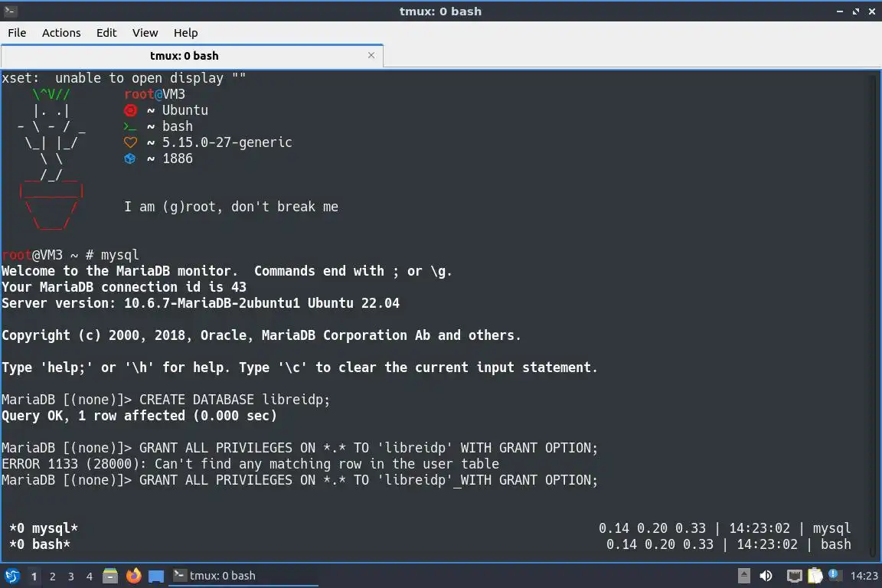
Task: Open the Lubuntu application menu
Action: 11,576
